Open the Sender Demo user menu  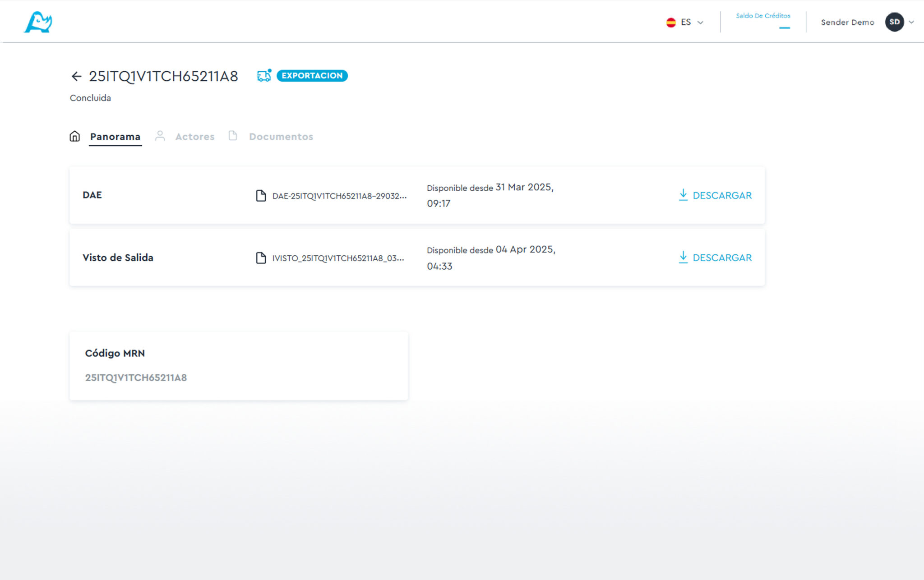point(847,23)
